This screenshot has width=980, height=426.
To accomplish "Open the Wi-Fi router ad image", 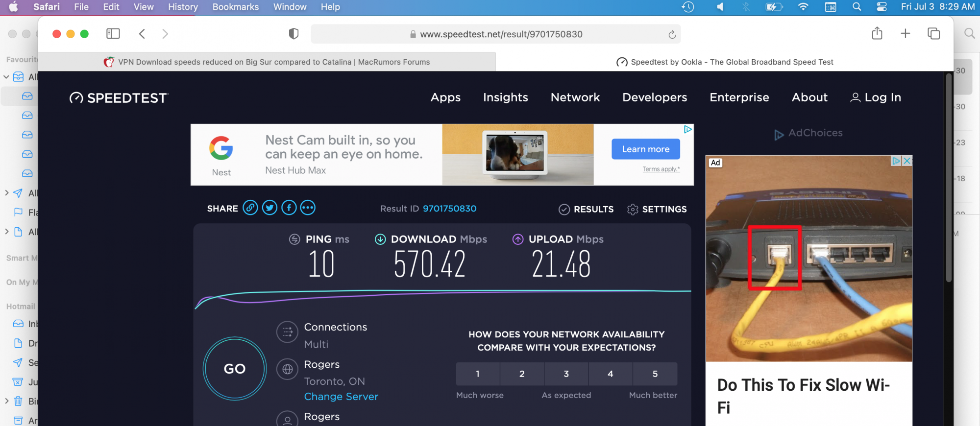I will click(x=809, y=259).
